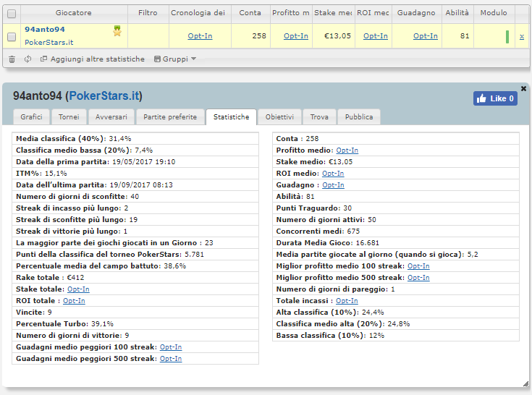Viewport: 532px width, 395px height.
Task: Sort by Giocatore column header
Action: tap(74, 13)
